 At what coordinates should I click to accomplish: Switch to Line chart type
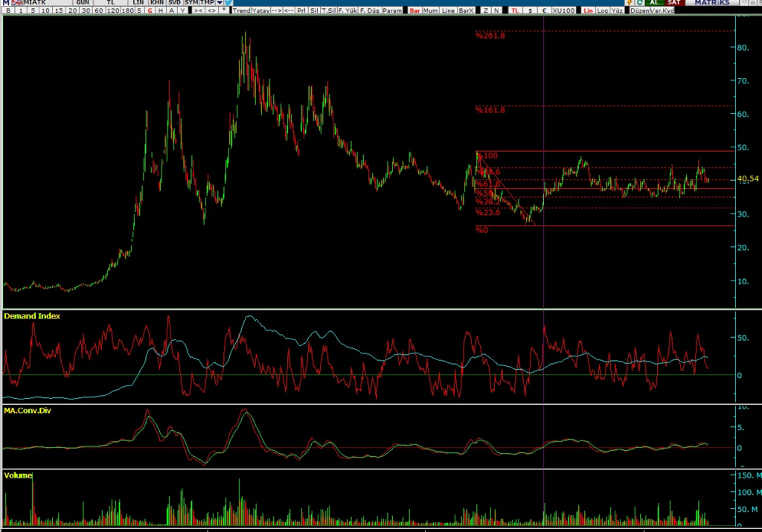point(448,11)
